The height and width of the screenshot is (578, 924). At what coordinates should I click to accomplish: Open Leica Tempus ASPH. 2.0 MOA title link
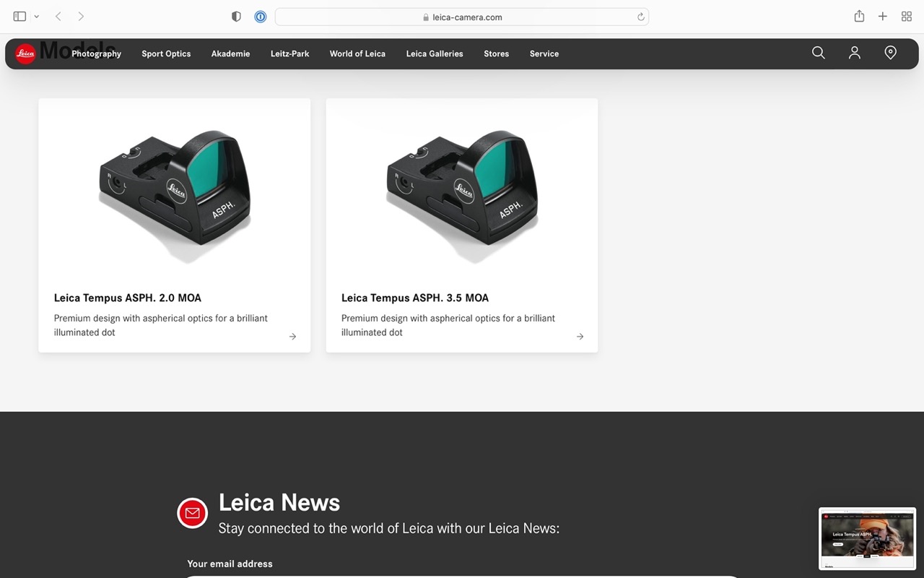click(128, 298)
